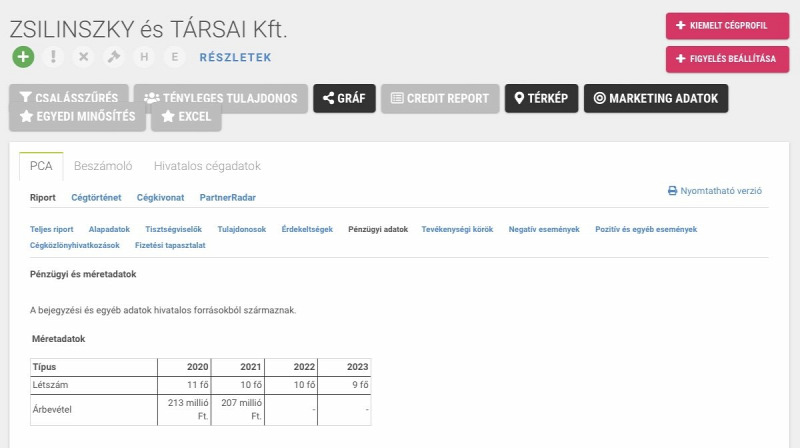Open Fizetési tapasztalat link
The image size is (800, 448).
pos(170,245)
